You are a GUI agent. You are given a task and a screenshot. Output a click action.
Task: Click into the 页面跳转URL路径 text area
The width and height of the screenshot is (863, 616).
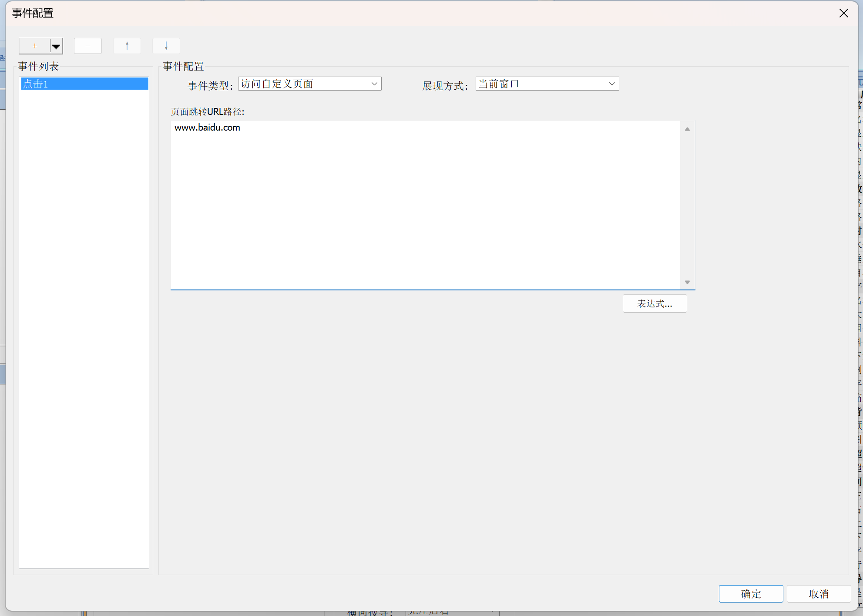pyautogui.click(x=424, y=205)
